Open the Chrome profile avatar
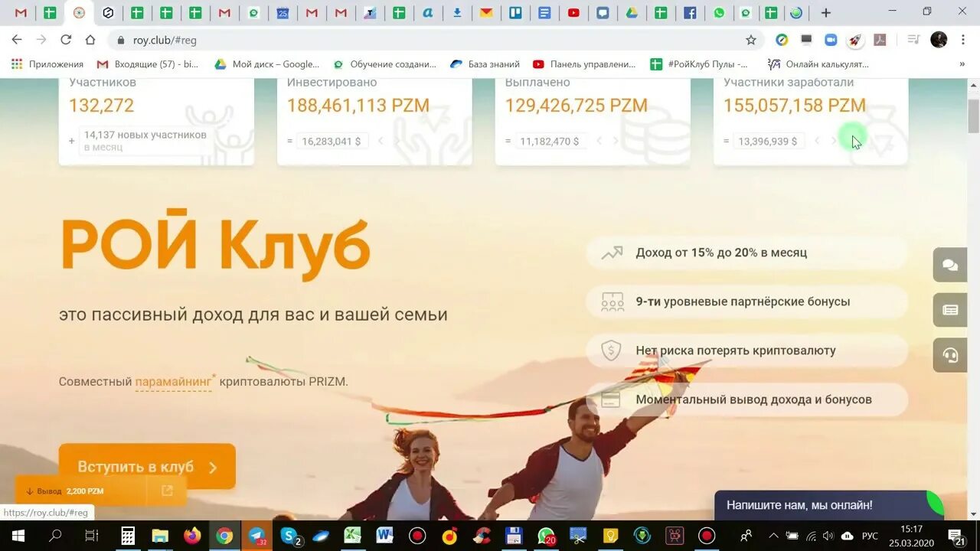 tap(939, 40)
